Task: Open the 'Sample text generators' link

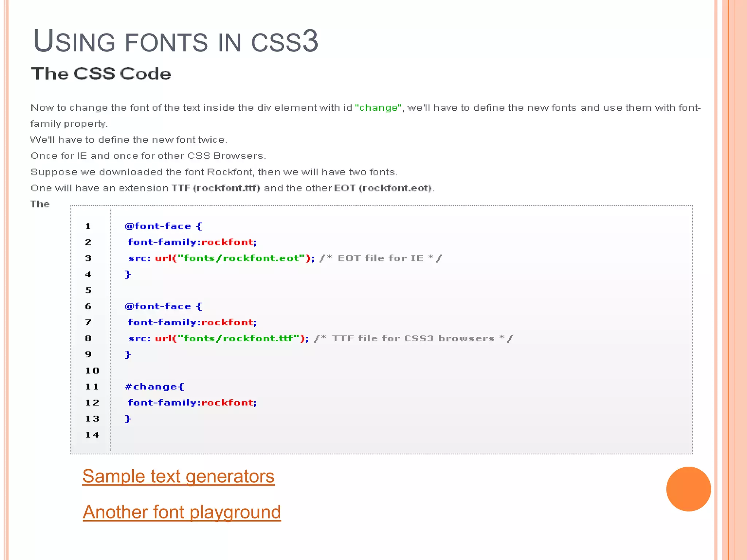Action: pyautogui.click(x=178, y=477)
